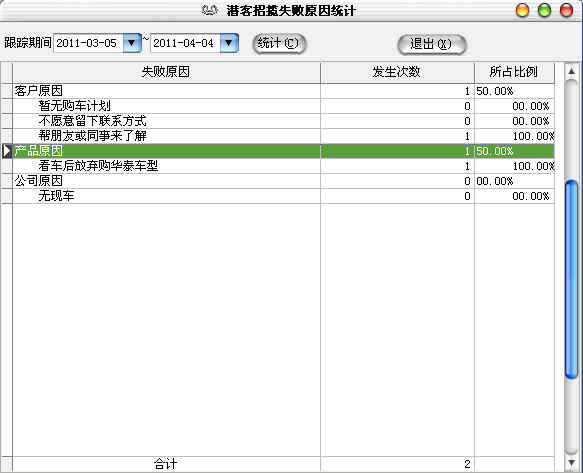Select the 公司原因 row

coord(283,181)
